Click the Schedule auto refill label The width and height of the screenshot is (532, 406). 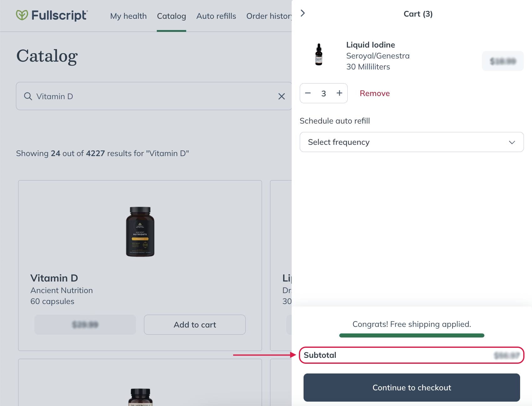coord(335,121)
